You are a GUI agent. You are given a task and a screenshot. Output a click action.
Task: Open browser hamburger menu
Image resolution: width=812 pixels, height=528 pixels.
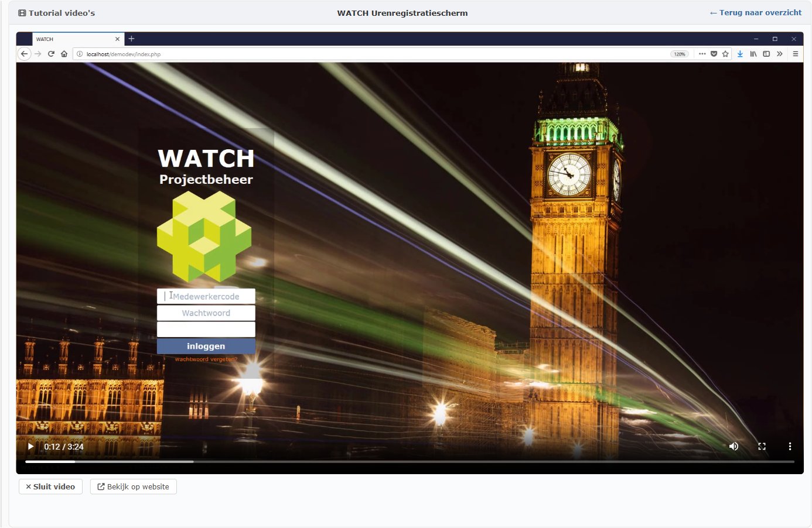(x=796, y=54)
